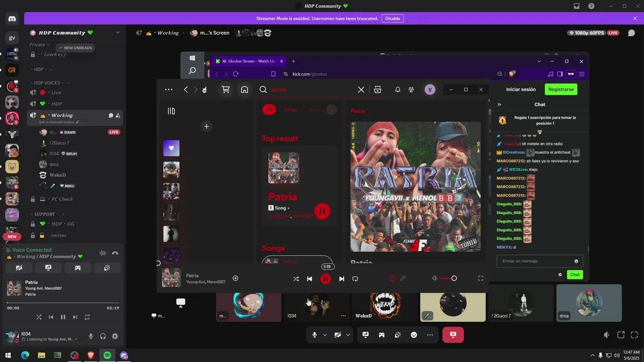Open options on !034 participant tile
This screenshot has width=644, height=362.
coord(344,316)
